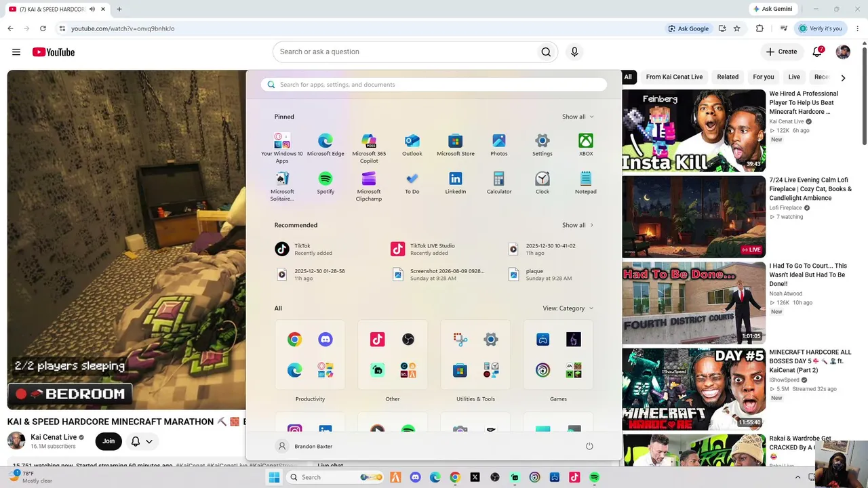Select the All filter chip
The height and width of the screenshot is (488, 868).
pyautogui.click(x=628, y=77)
